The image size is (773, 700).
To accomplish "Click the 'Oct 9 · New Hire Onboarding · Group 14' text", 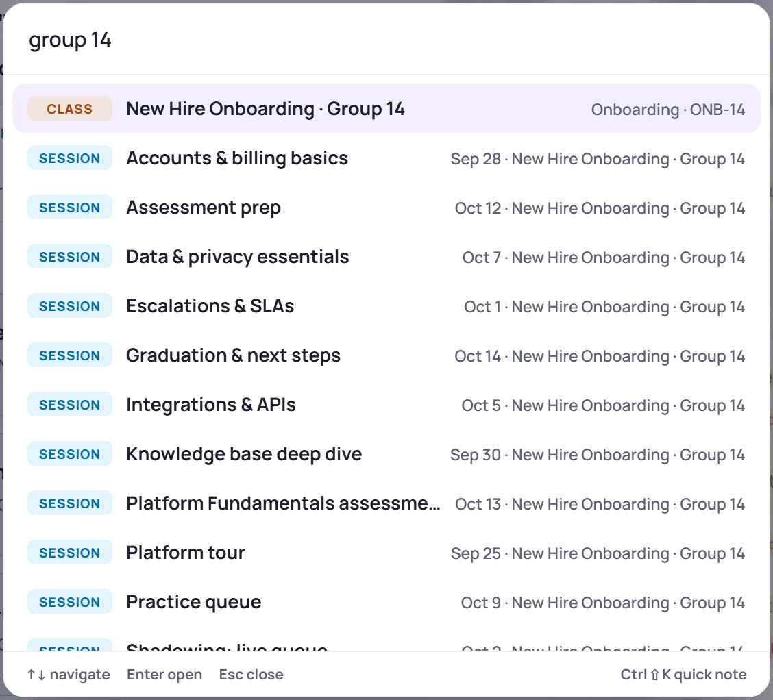I will [603, 603].
